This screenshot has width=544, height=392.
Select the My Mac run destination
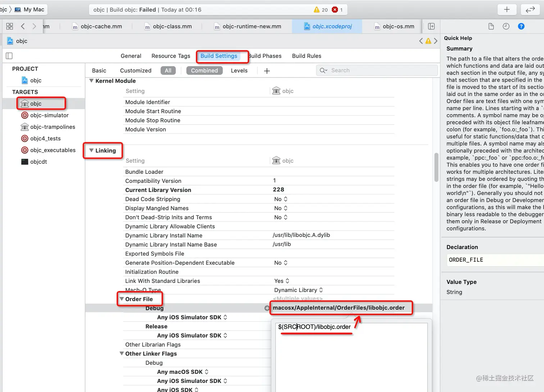tap(30, 10)
